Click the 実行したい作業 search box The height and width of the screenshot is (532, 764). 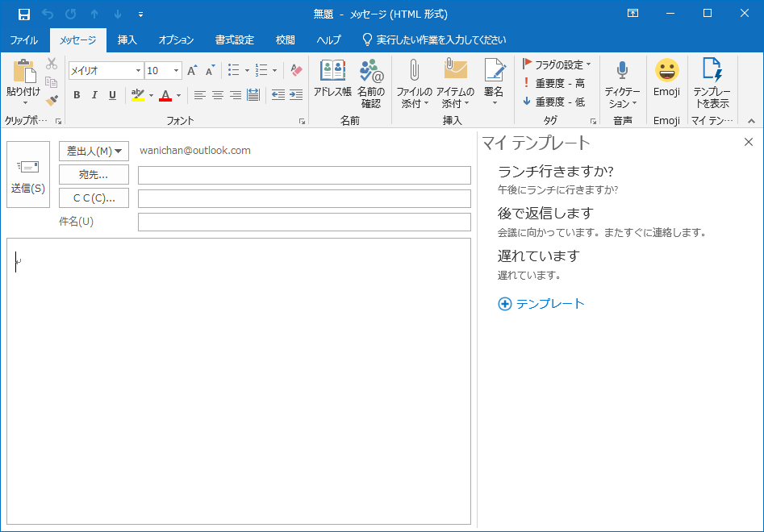click(x=434, y=40)
